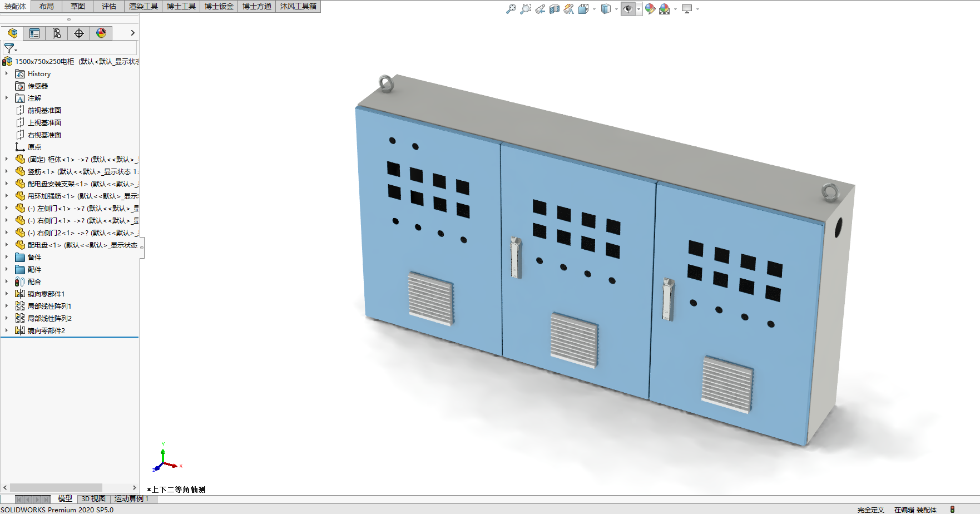Click View Settings monitor icon
Screen dimensions: 980x514
pyautogui.click(x=687, y=9)
